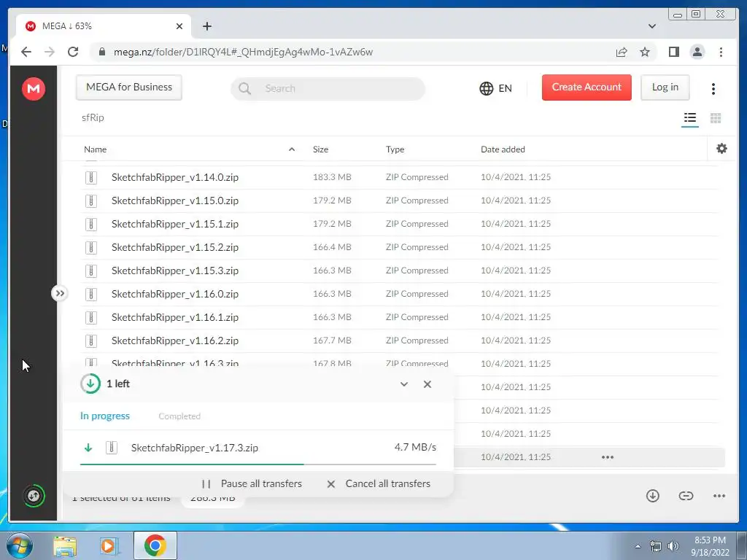Bookmark this tab with star icon
This screenshot has height=560, width=747.
click(x=645, y=52)
